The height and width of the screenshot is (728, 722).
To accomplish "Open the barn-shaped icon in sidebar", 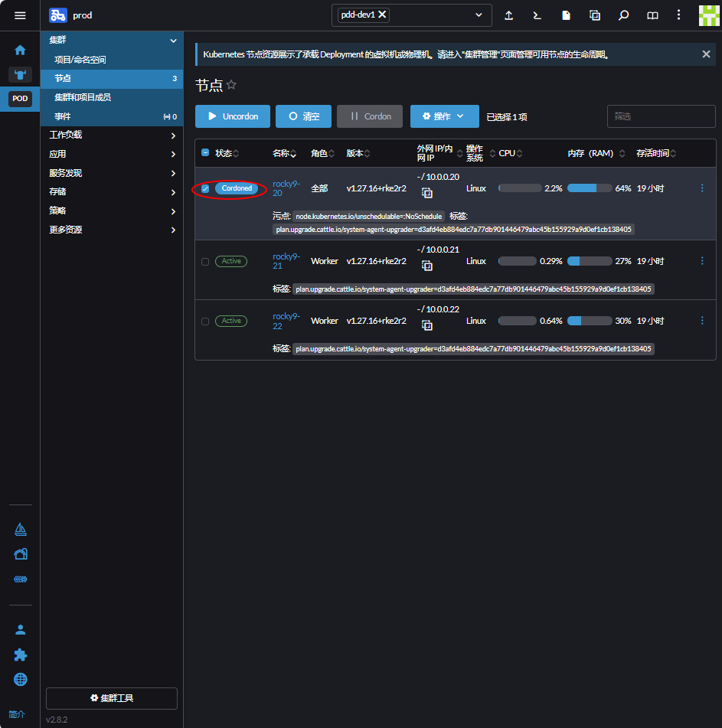I will coord(21,554).
